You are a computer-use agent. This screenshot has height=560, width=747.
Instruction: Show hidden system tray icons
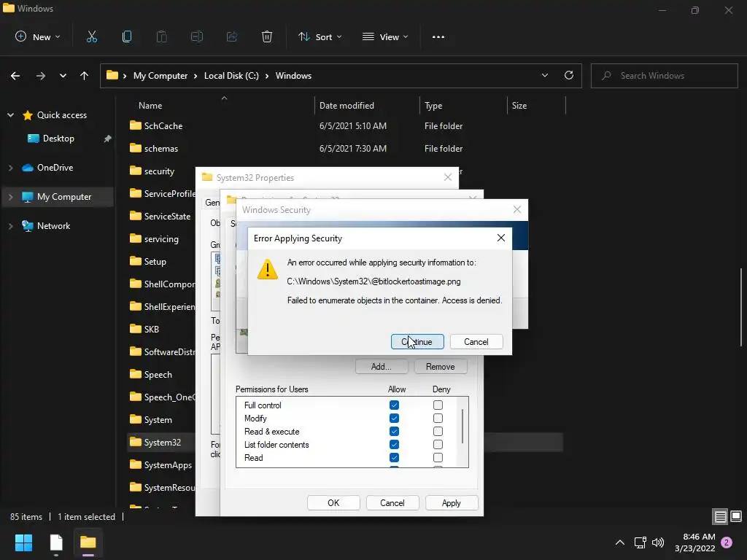(620, 542)
